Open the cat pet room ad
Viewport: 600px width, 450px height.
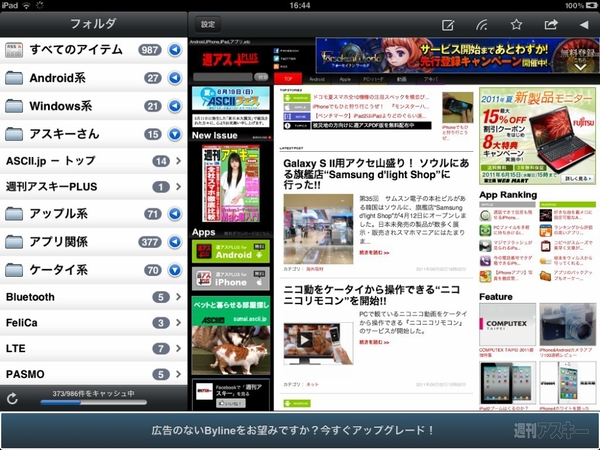coord(231,336)
